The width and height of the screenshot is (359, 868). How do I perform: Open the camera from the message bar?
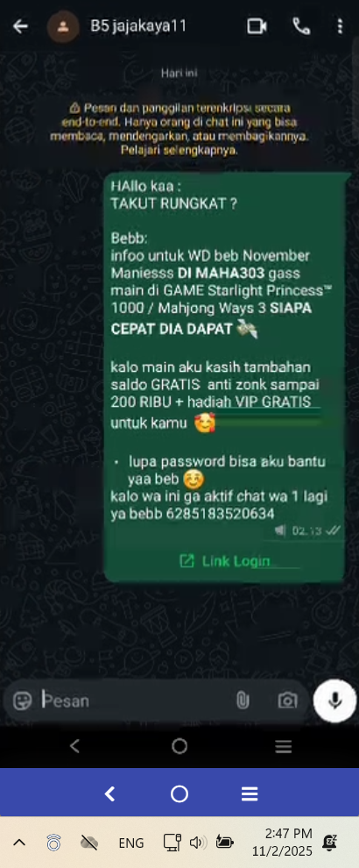pyautogui.click(x=288, y=701)
